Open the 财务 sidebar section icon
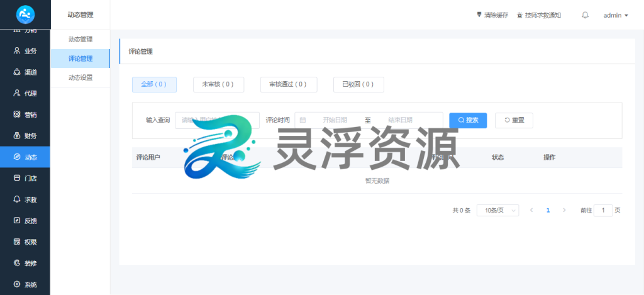Screen dimensions: 644x295 17,136
